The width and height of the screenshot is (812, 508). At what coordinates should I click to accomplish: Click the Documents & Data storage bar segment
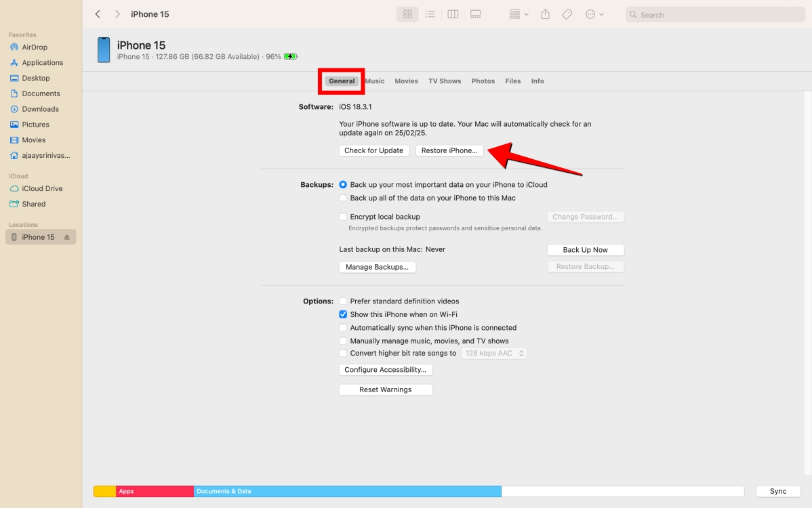coord(347,491)
